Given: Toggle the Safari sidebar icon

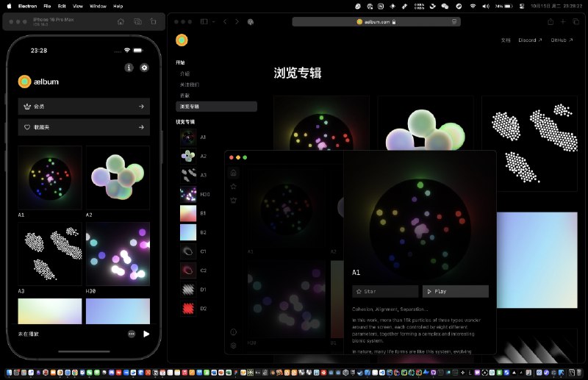Looking at the screenshot, I should tap(204, 22).
